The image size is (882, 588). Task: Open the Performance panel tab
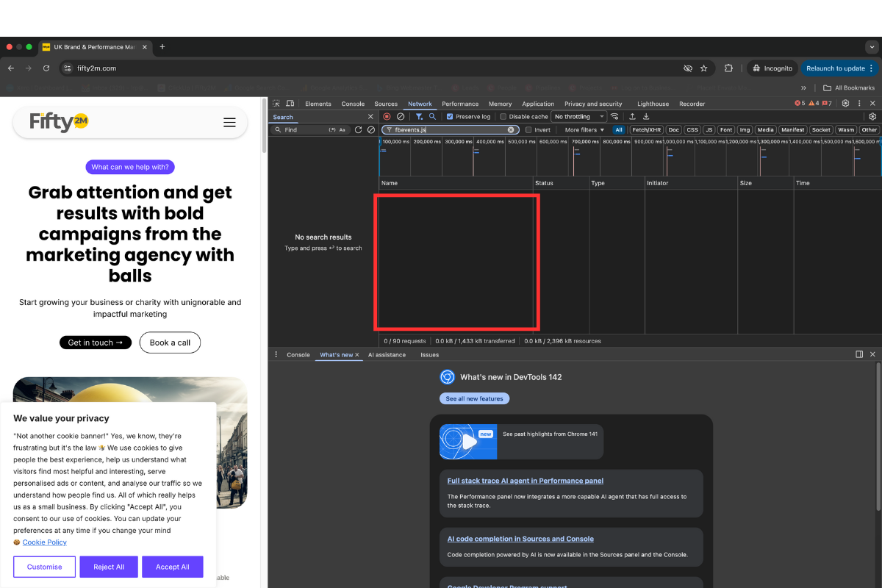pos(460,104)
